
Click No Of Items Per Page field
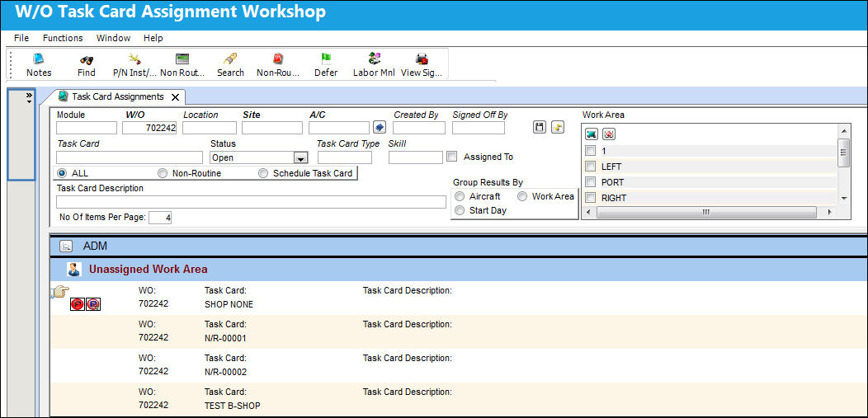[161, 218]
